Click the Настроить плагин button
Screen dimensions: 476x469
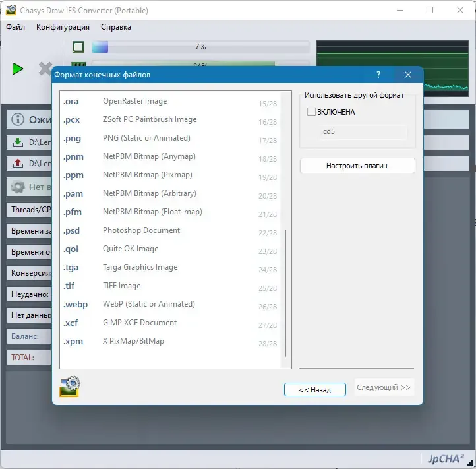pyautogui.click(x=357, y=166)
